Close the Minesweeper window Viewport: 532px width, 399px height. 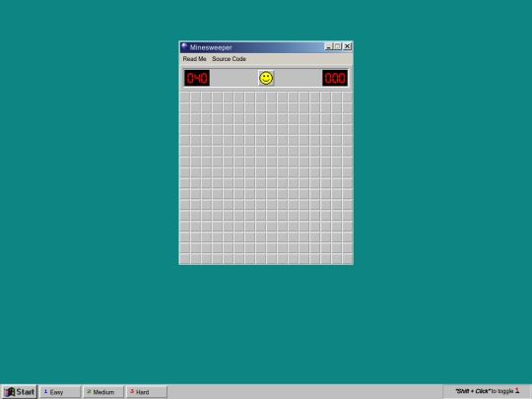[347, 46]
